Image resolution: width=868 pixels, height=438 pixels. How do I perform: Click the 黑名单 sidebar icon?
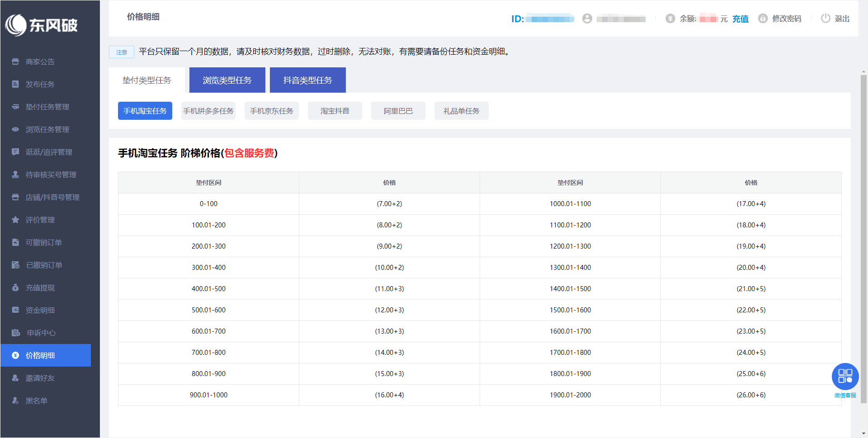15,400
